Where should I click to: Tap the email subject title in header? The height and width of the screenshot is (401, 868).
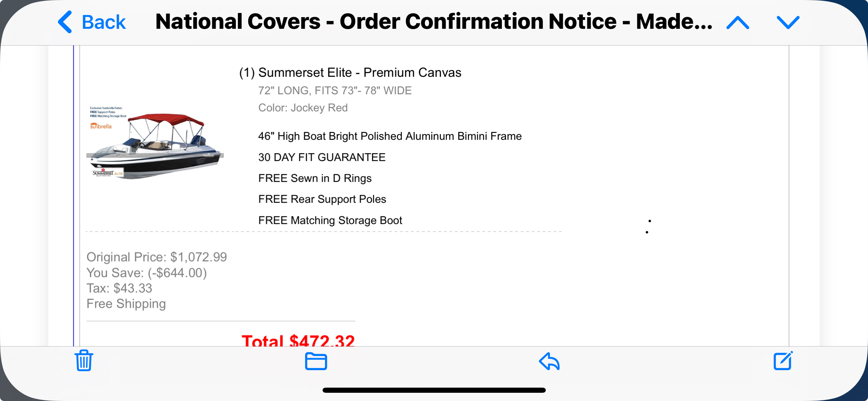click(434, 22)
